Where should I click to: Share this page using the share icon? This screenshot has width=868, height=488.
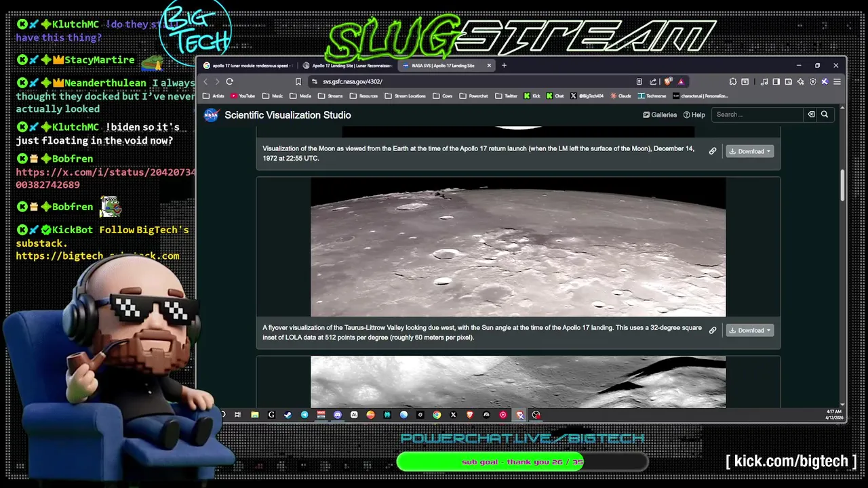tap(653, 81)
